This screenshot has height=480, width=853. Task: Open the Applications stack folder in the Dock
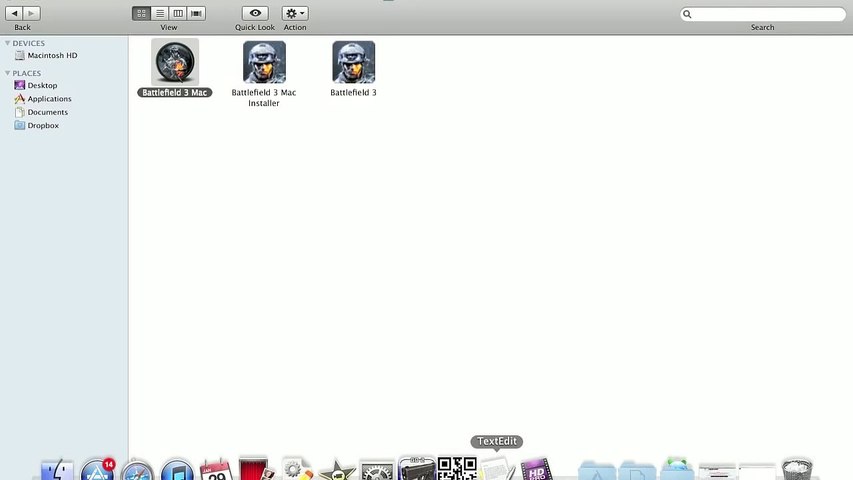597,471
